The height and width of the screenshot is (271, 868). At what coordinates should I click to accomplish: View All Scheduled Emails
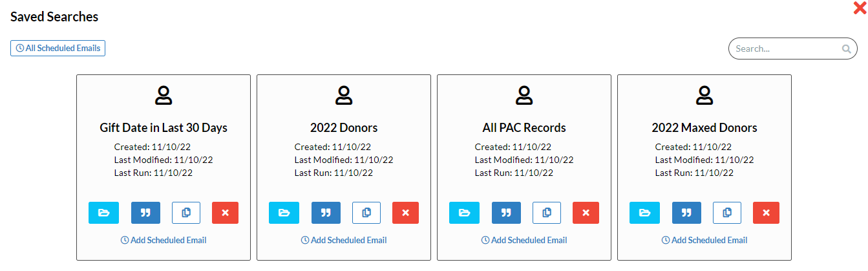coord(58,48)
